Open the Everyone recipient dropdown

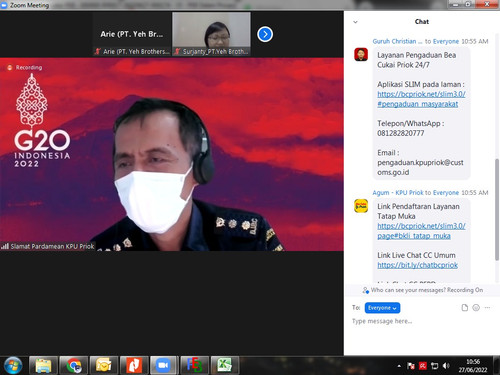click(x=382, y=308)
